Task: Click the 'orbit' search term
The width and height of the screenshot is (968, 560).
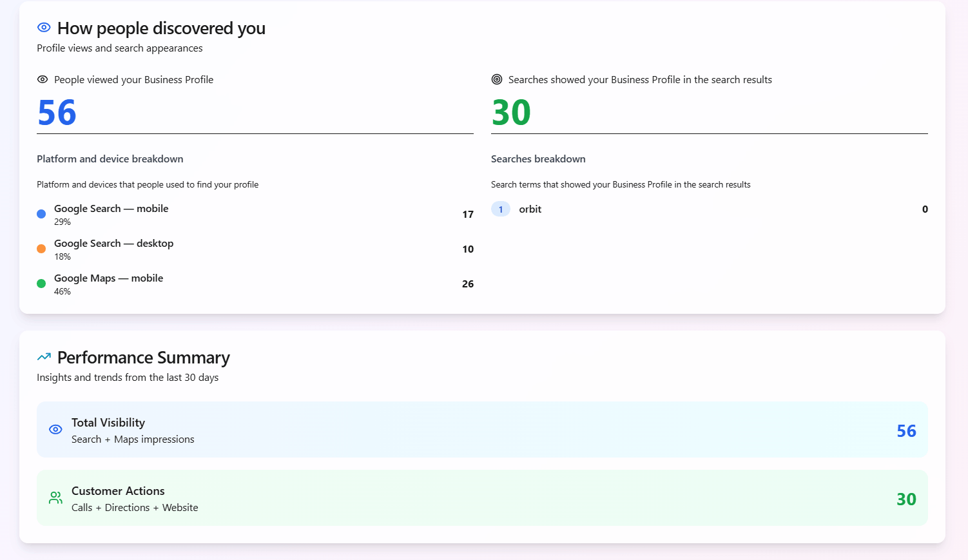Action: click(x=530, y=209)
